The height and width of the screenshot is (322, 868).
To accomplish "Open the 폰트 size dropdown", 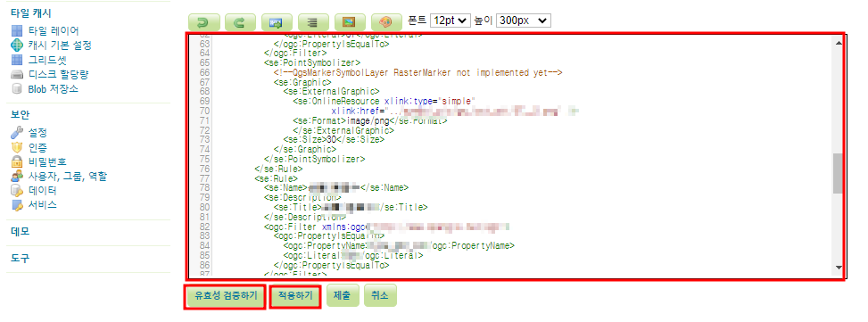I will pyautogui.click(x=450, y=21).
